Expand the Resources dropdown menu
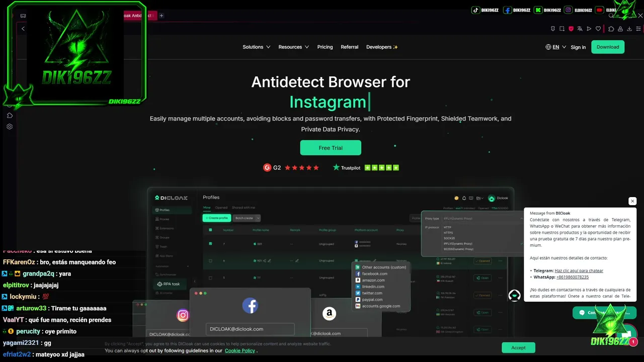 [294, 47]
